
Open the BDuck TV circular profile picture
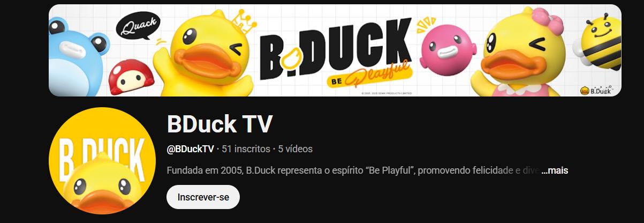[102, 160]
